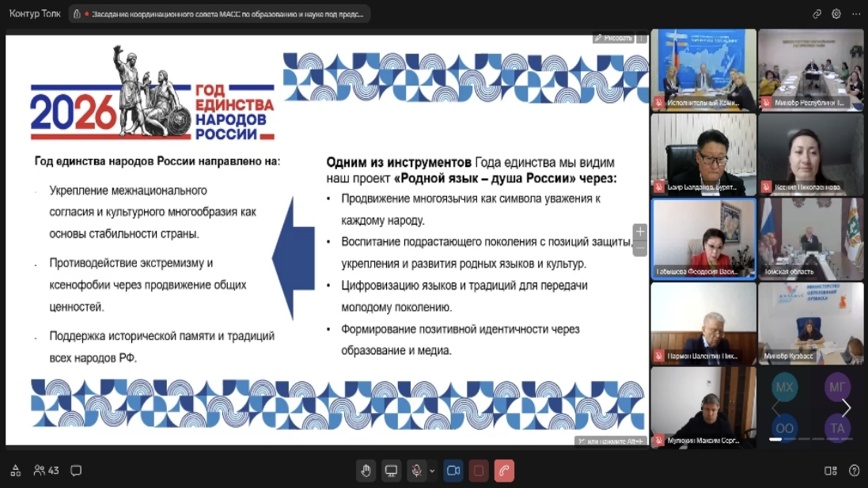Select the participant tile fourth in the left column

point(703,323)
